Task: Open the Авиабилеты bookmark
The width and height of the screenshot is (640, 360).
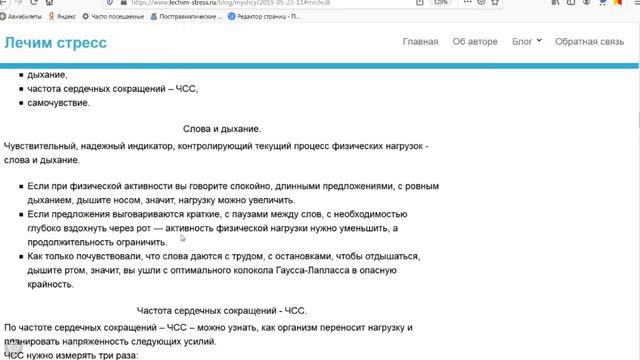Action: click(21, 17)
